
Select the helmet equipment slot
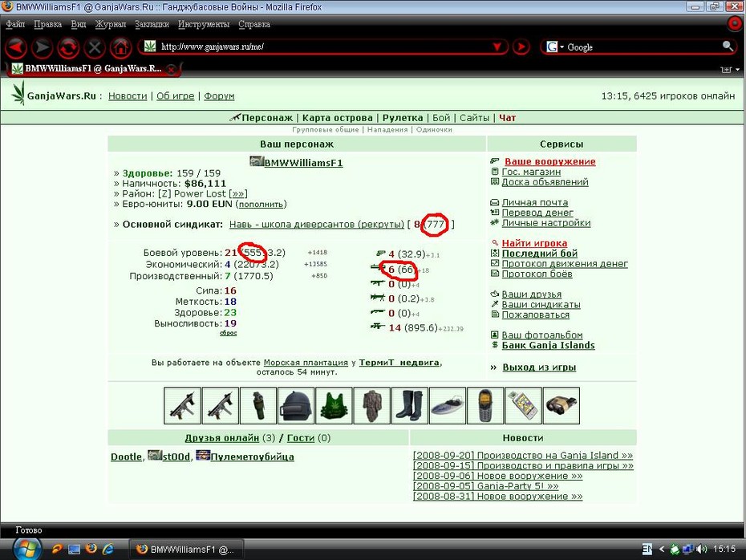pos(296,405)
